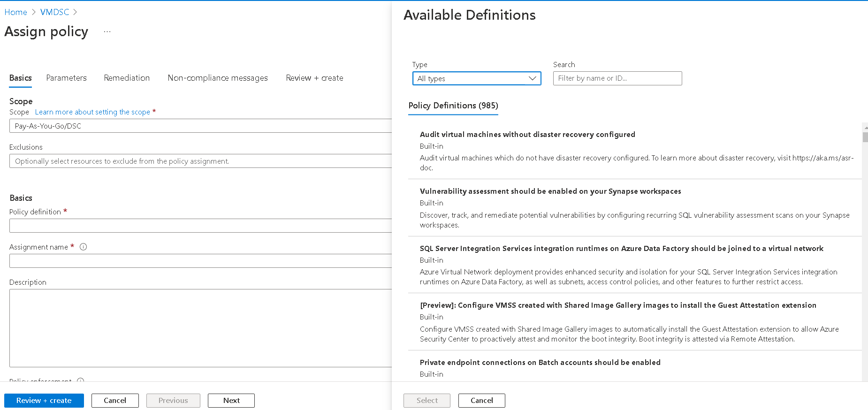The image size is (868, 410).
Task: Navigate to Home in the breadcrumb
Action: [15, 12]
